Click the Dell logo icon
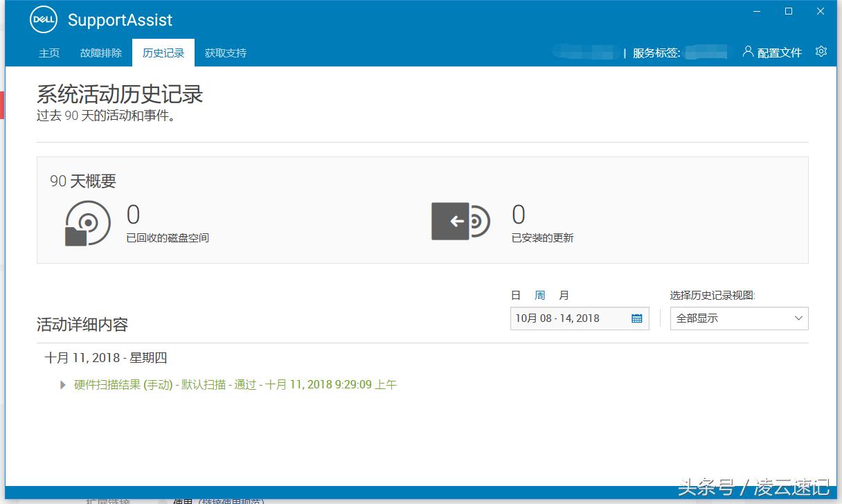 tap(42, 19)
